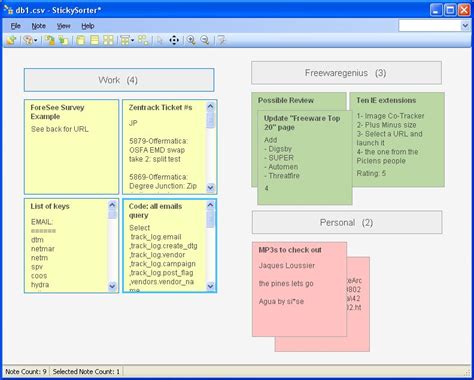Select the Ten IE extensions note
The width and height of the screenshot is (474, 380).
coord(397,139)
